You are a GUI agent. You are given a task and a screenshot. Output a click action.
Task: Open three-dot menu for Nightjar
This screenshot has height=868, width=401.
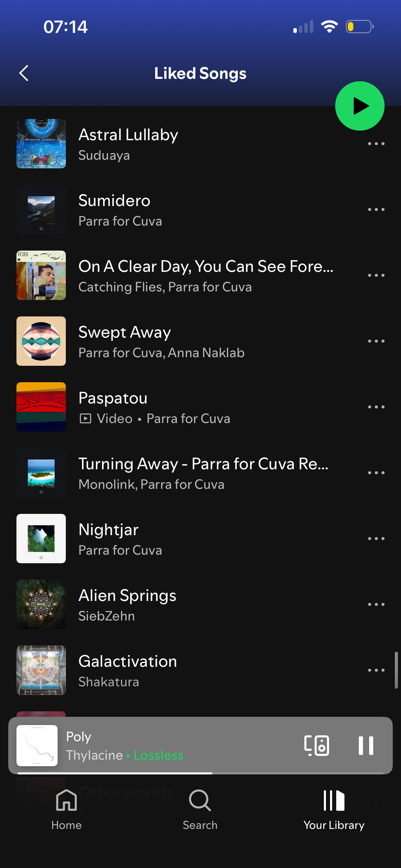(376, 539)
